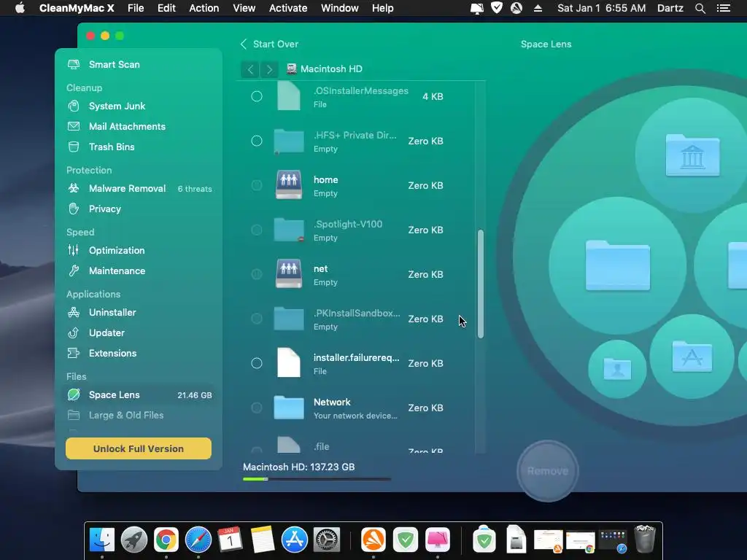Select the .OSInstallerMessages radio circle

(257, 96)
